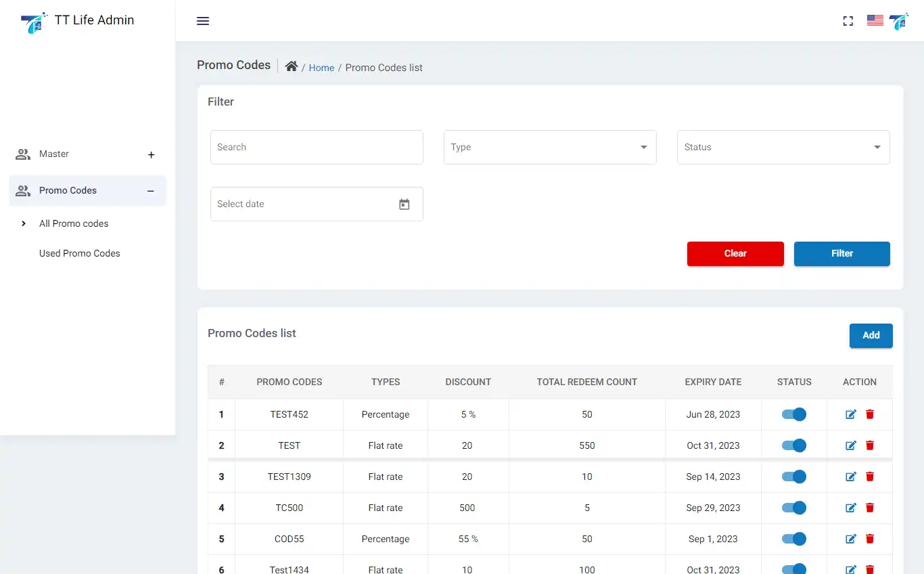The width and height of the screenshot is (924, 574).
Task: Click the home icon in breadcrumb
Action: point(292,66)
